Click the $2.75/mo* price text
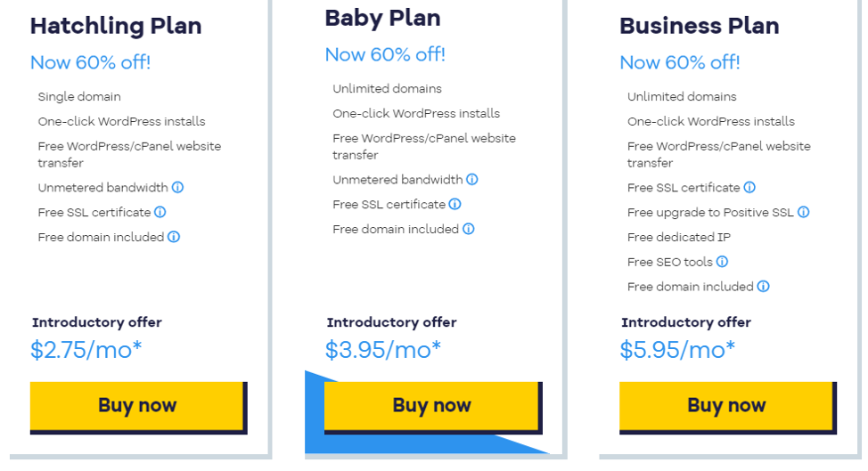 [86, 350]
